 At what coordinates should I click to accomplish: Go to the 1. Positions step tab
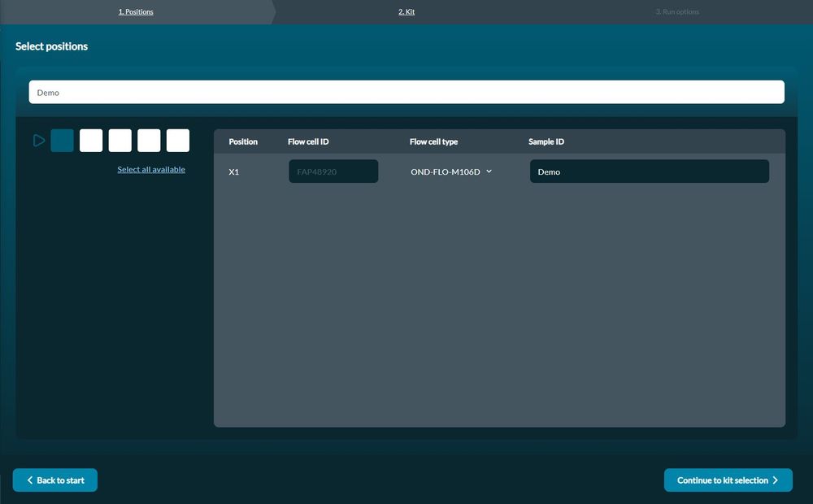pyautogui.click(x=136, y=12)
